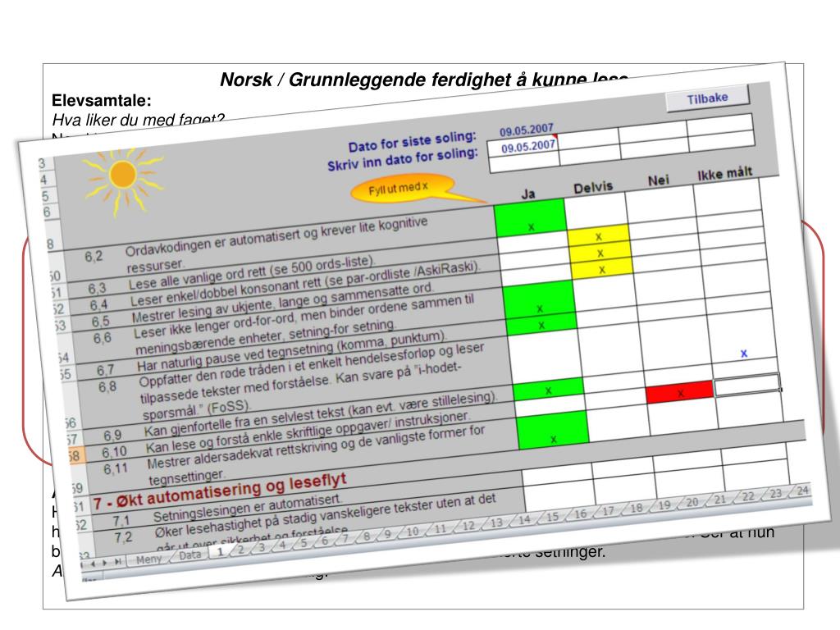Click the 'Ja' column header
This screenshot has width=840, height=630.
(528, 194)
